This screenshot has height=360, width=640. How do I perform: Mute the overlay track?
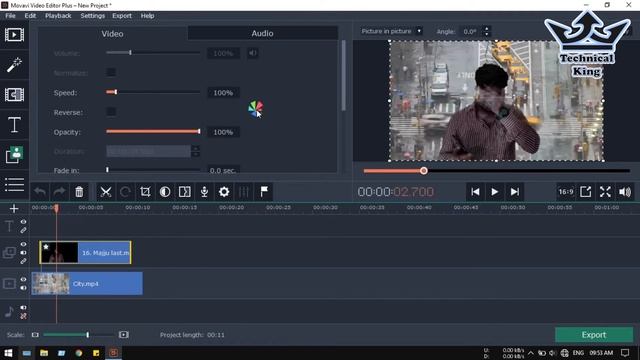pos(23,253)
